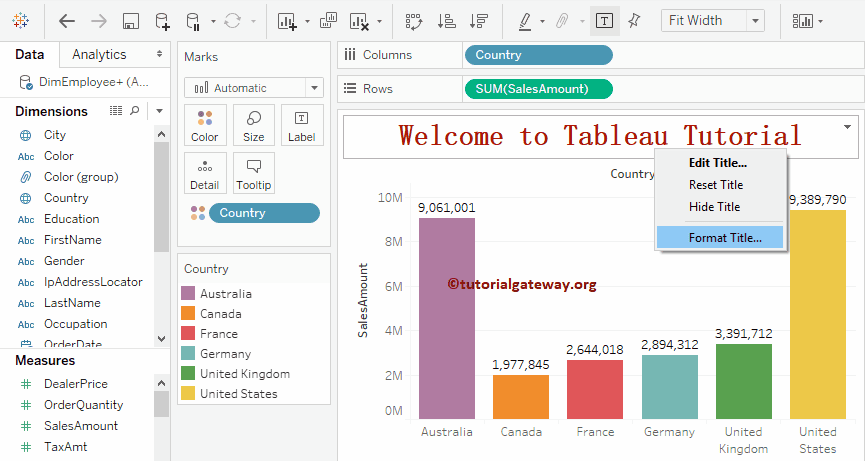Click the Australia color swatch in legend
Image resolution: width=865 pixels, height=461 pixels.
click(188, 294)
